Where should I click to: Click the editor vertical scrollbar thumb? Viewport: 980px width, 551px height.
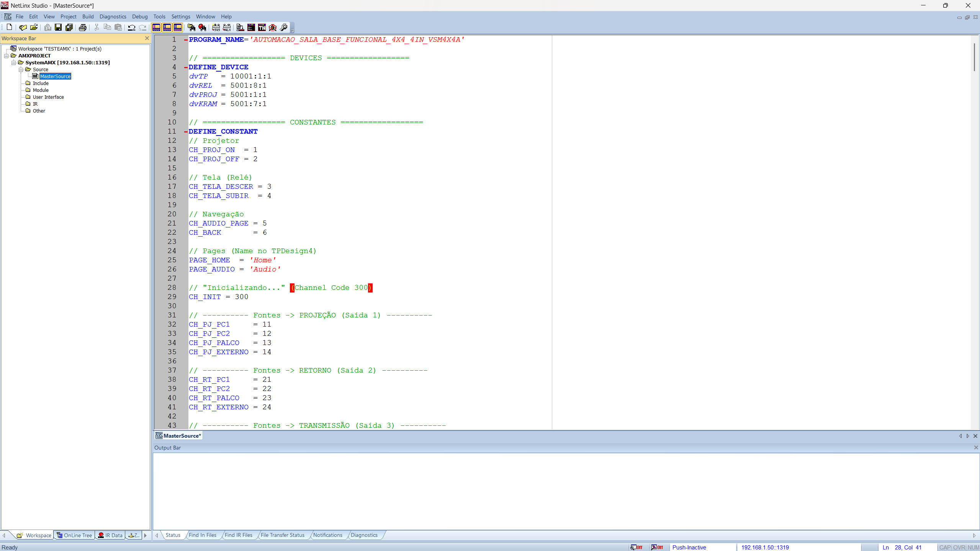974,57
